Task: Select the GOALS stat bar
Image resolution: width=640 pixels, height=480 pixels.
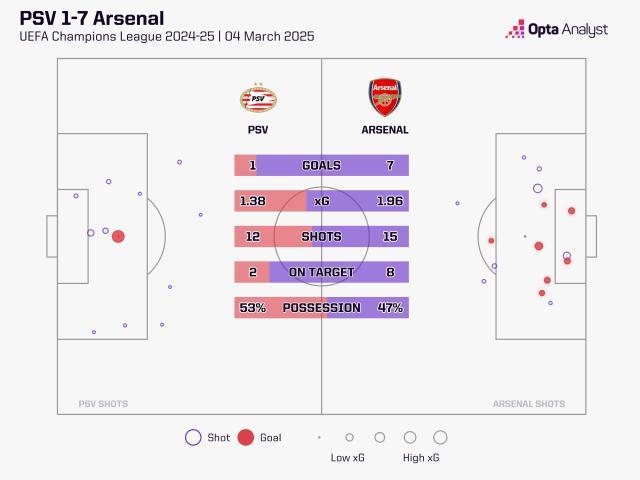Action: pos(321,165)
